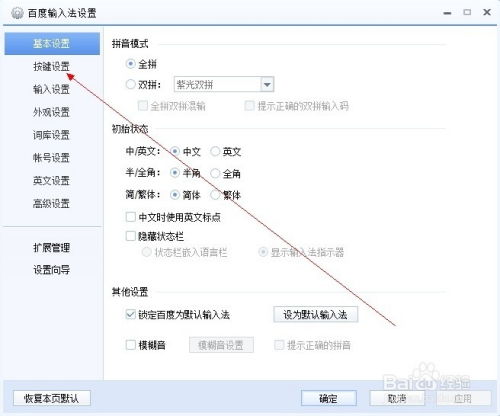Select 全角 full-width radio option
The image size is (500, 416).
pyautogui.click(x=215, y=173)
